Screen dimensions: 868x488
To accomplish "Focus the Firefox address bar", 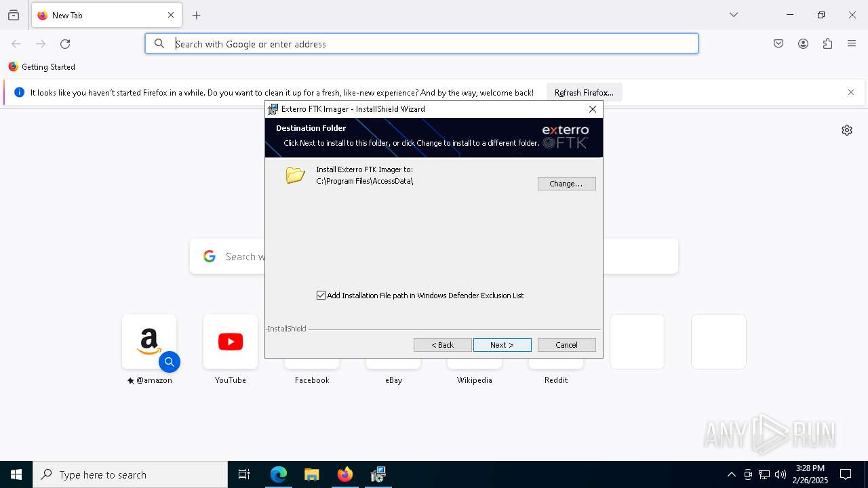I will [422, 44].
